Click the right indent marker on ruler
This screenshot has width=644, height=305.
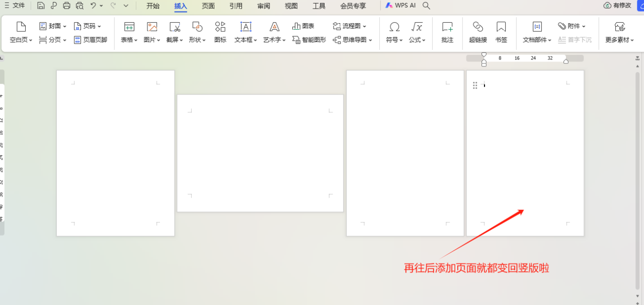point(566,61)
